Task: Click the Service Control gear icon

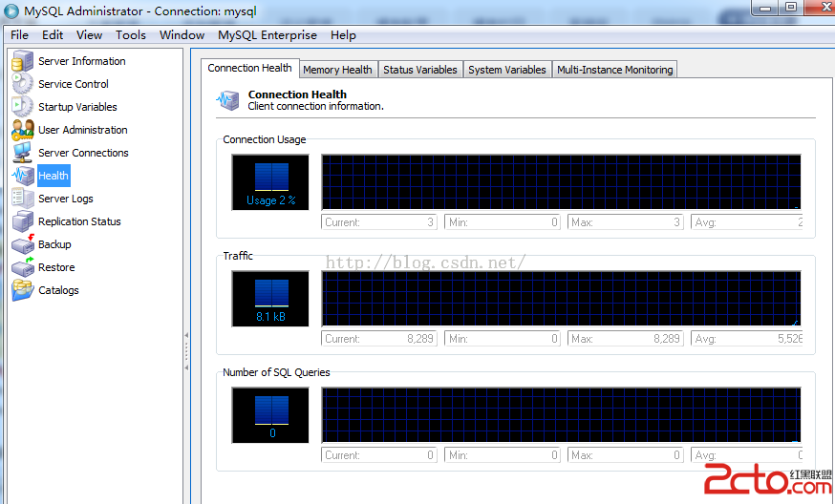Action: [22, 84]
